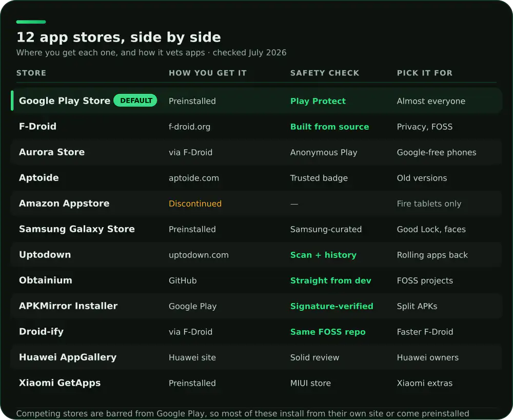Select the Aurora Store name
The image size is (513, 420).
pos(52,152)
